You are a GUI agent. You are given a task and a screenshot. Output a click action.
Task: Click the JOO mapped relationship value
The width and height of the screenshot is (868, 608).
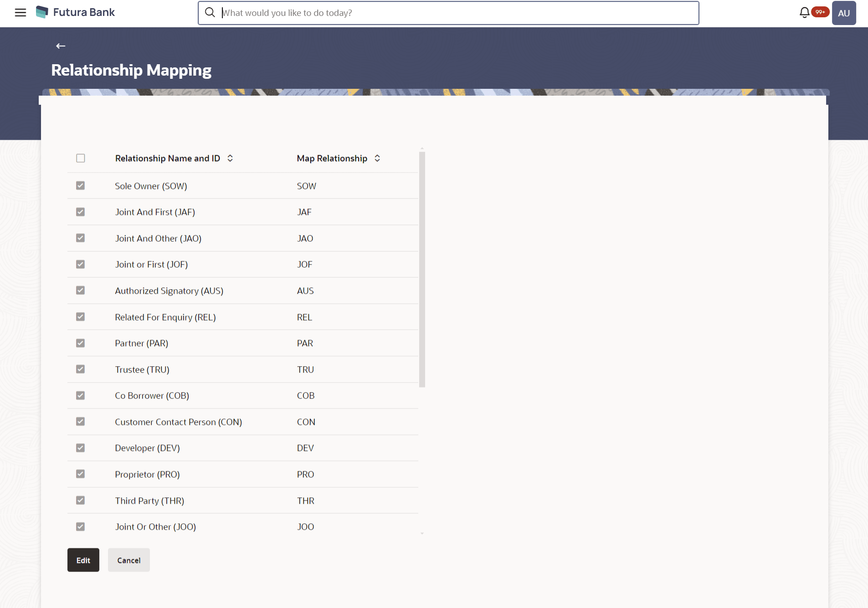[x=306, y=526]
